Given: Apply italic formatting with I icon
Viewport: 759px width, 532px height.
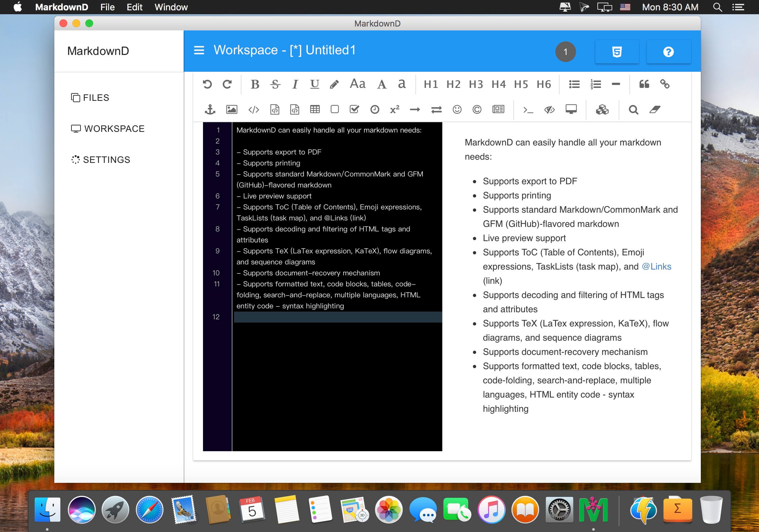Looking at the screenshot, I should coord(295,84).
